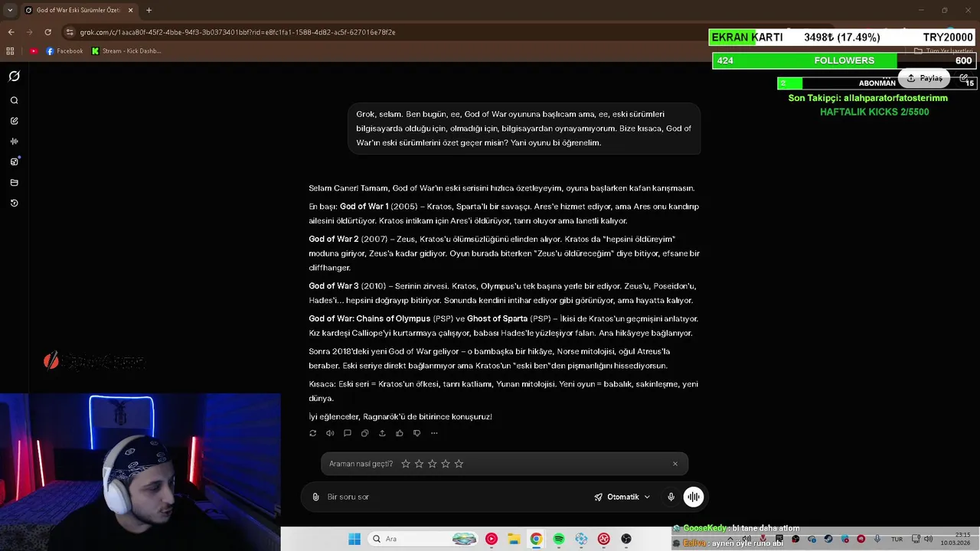
Task: Share the response with upload arrow icon
Action: 382,433
